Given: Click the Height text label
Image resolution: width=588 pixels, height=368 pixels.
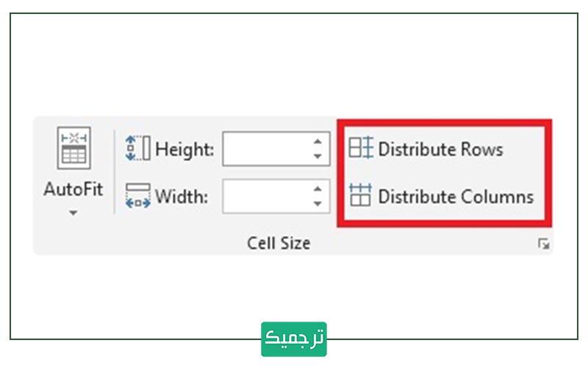Looking at the screenshot, I should coord(184,150).
